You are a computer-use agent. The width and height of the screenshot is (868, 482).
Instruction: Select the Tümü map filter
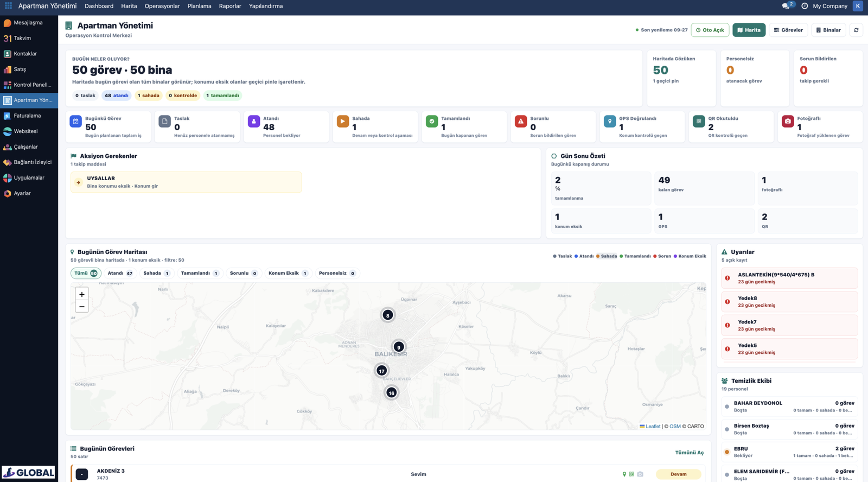click(x=86, y=274)
